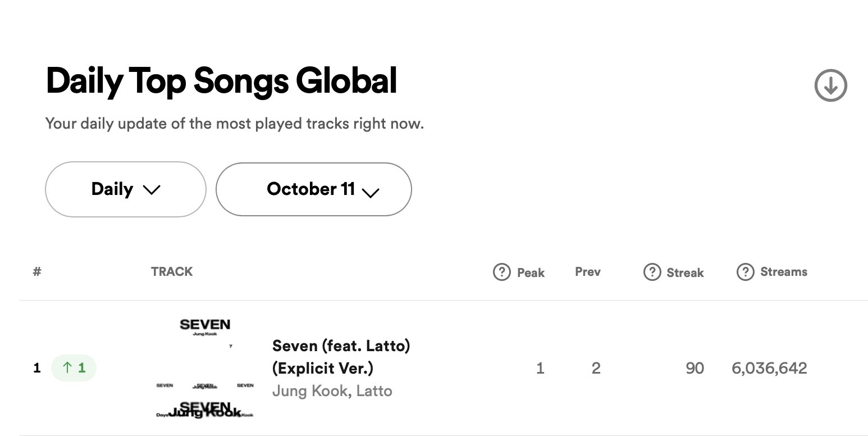Click the Prev column header

[588, 272]
